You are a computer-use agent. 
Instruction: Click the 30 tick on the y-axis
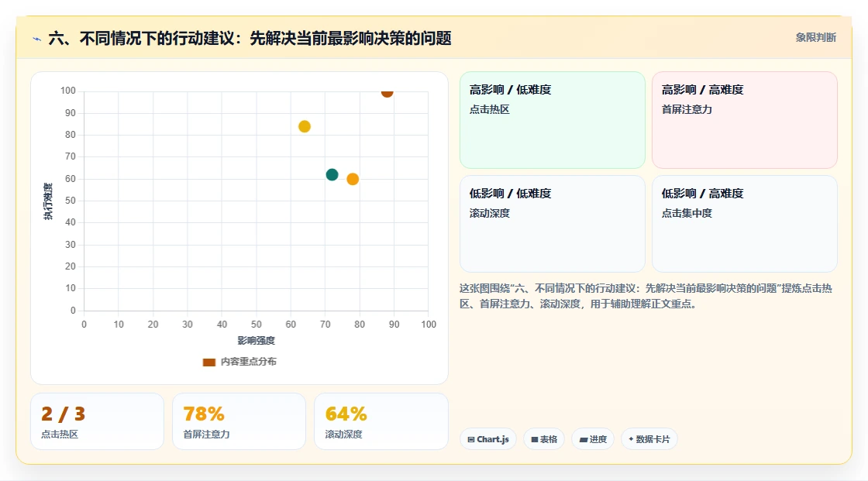point(71,245)
